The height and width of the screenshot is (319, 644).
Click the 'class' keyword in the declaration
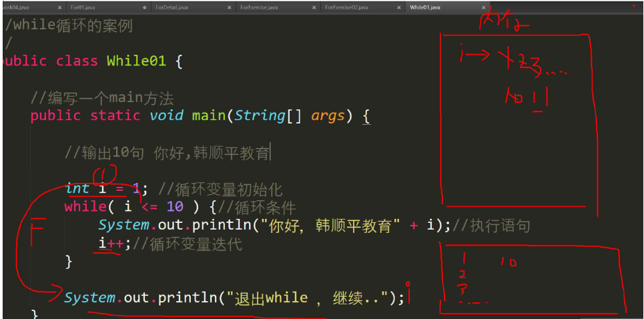tap(77, 61)
